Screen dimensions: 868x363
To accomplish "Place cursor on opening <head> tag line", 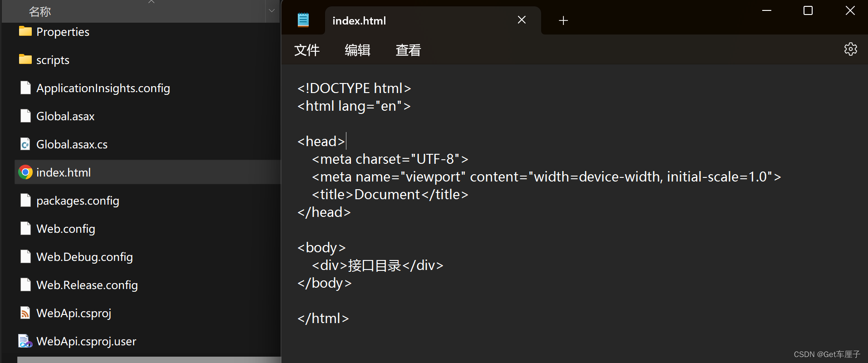I will [321, 141].
